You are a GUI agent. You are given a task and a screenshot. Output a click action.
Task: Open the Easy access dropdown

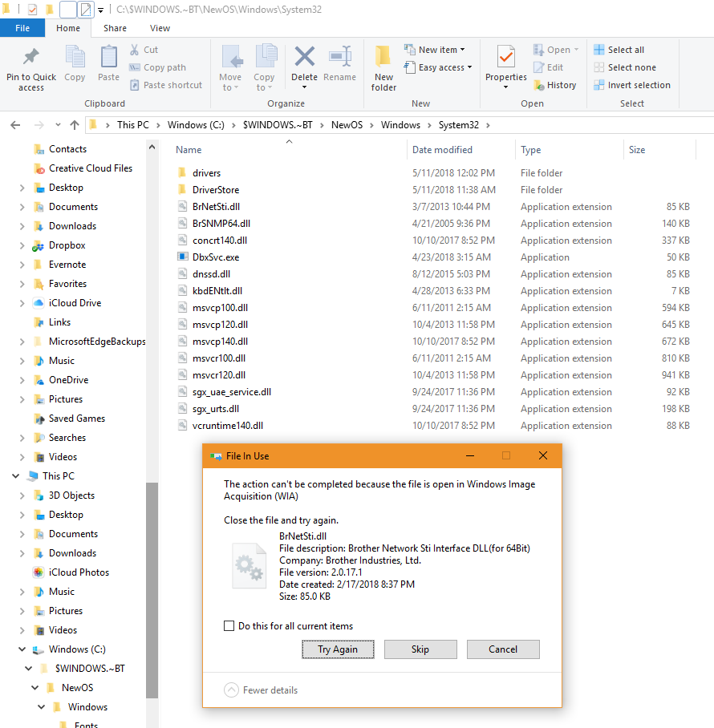[x=437, y=67]
